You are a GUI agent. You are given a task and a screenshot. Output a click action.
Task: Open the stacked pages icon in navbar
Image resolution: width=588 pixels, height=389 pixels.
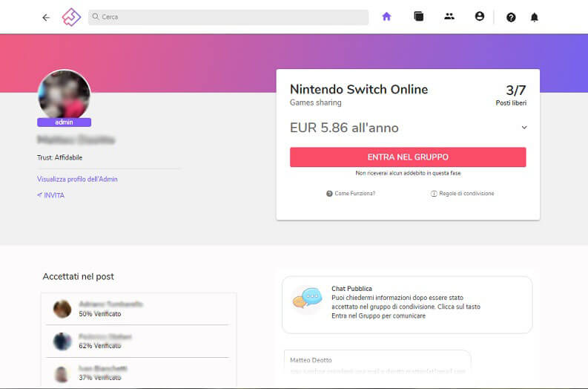pyautogui.click(x=418, y=16)
